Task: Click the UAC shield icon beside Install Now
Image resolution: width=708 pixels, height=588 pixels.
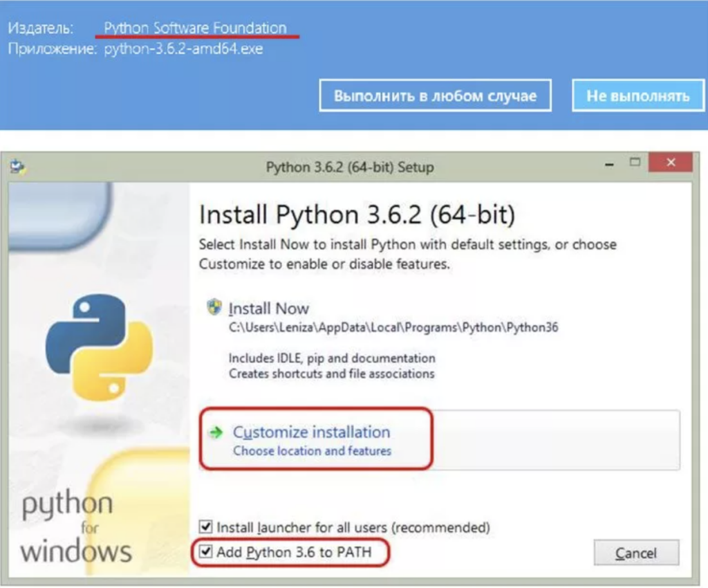Action: (214, 307)
